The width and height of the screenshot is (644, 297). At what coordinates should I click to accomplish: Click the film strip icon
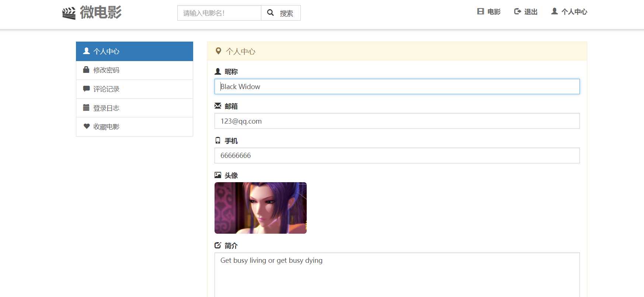(480, 11)
